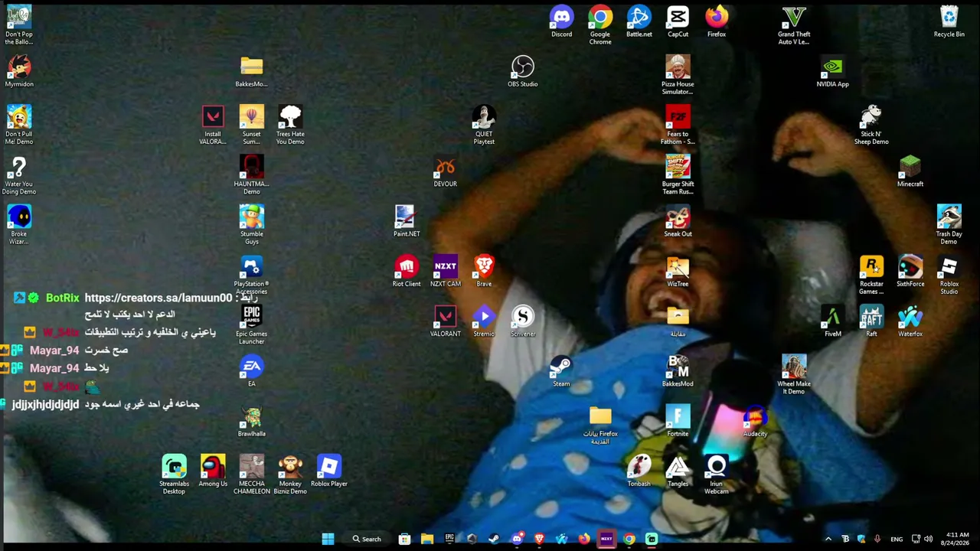
Task: Click the Rockstar Games desktop shortcut
Action: (x=871, y=275)
